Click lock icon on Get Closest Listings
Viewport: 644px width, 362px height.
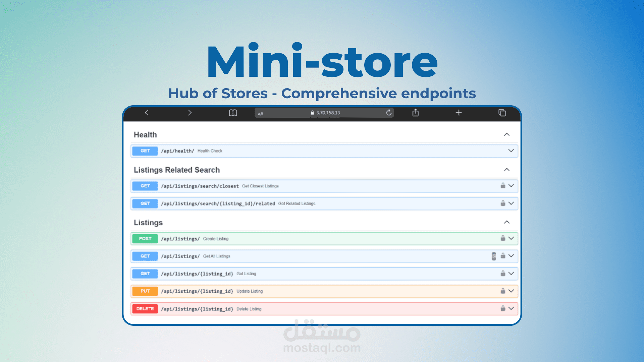(503, 185)
